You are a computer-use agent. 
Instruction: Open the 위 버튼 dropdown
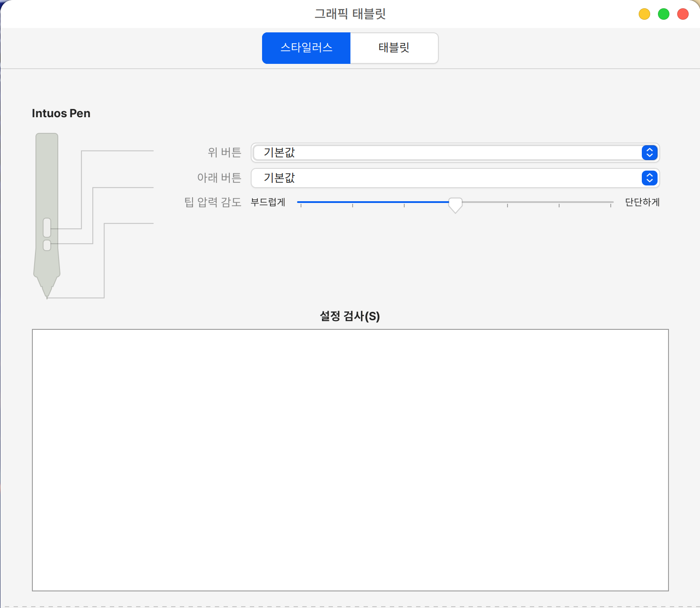click(455, 153)
